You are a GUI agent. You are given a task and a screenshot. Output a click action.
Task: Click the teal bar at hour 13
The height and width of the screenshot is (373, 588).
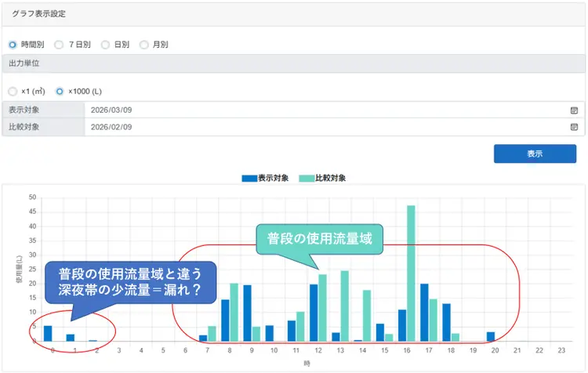click(x=344, y=306)
